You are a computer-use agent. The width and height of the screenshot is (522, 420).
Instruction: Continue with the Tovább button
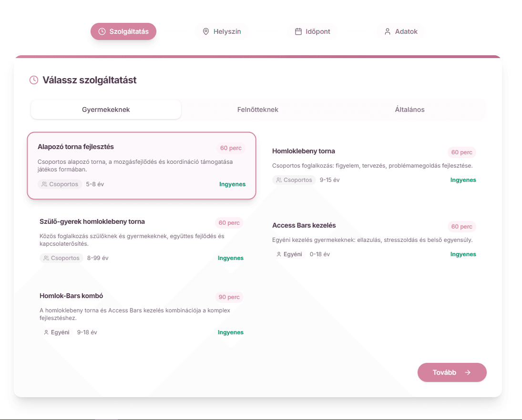pyautogui.click(x=452, y=372)
